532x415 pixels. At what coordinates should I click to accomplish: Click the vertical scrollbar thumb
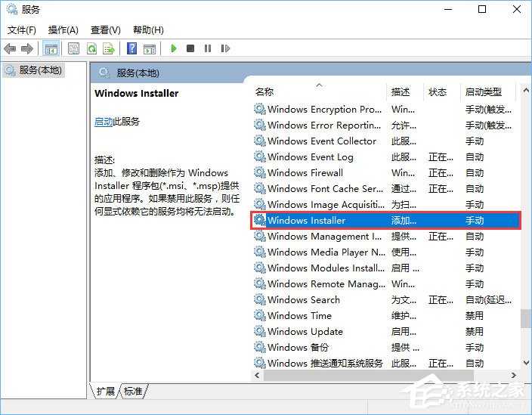click(x=526, y=319)
